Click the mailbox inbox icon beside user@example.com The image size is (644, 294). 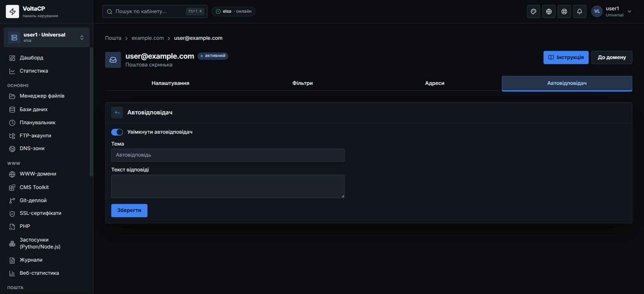(113, 60)
